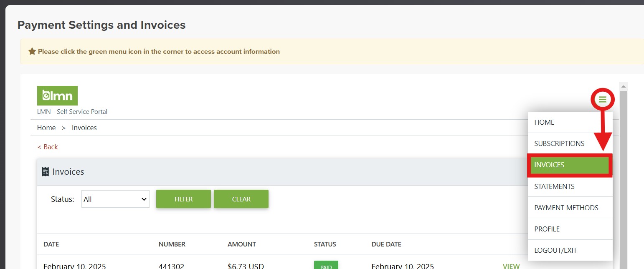Click the DATE column header
This screenshot has height=269, width=644.
(x=51, y=244)
